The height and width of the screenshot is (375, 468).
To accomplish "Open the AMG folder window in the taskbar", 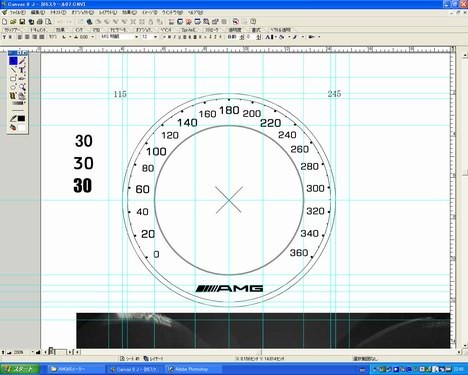I will pos(76,369).
